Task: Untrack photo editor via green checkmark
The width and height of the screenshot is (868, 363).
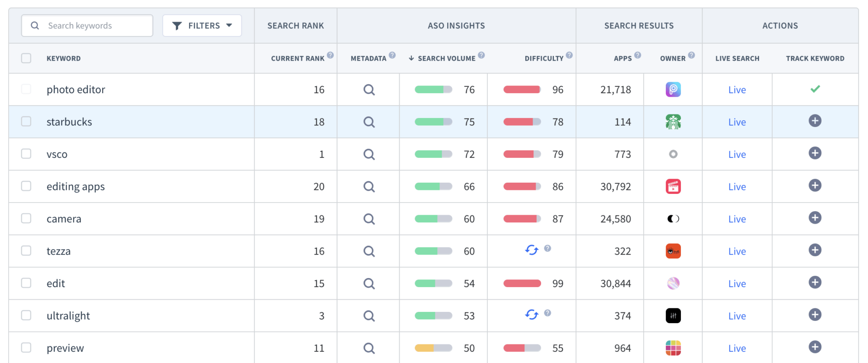Action: tap(815, 89)
